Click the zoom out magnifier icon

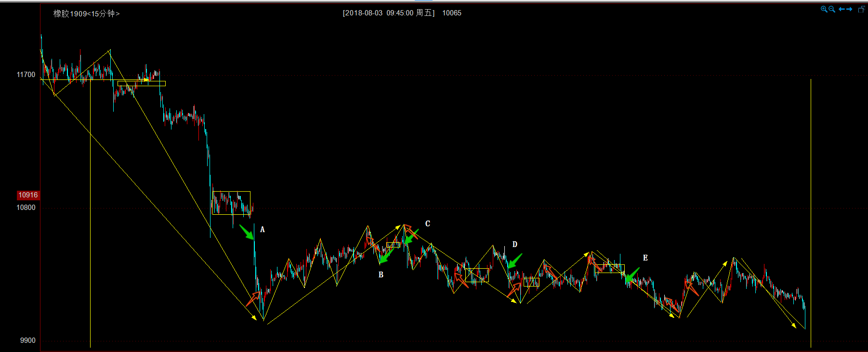832,9
